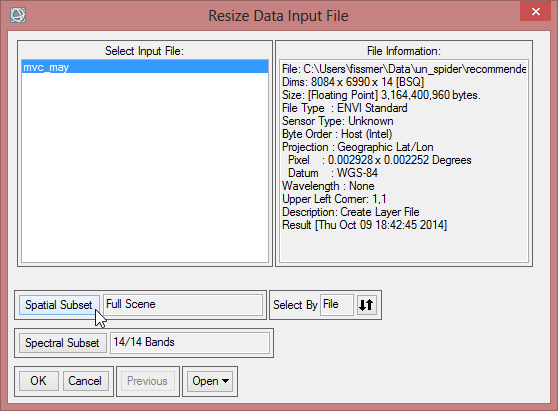The width and height of the screenshot is (558, 411).
Task: Click the File path line in File Information
Action: tap(404, 69)
